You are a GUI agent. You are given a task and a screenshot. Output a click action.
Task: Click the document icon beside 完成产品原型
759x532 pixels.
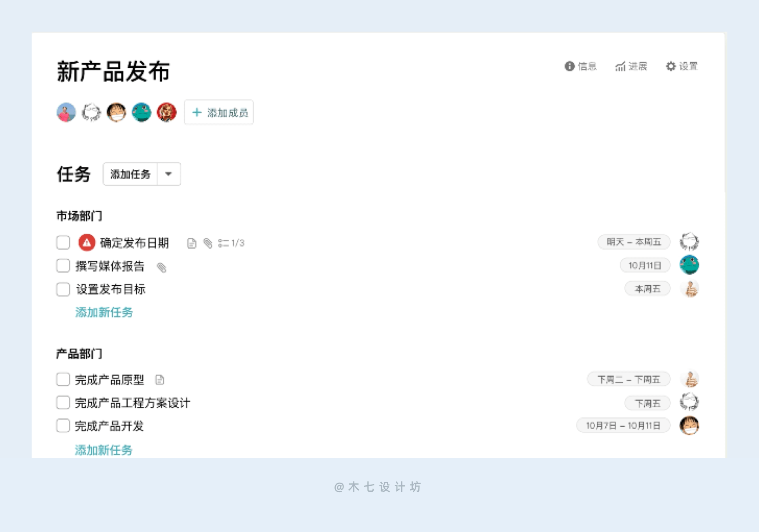coord(160,380)
